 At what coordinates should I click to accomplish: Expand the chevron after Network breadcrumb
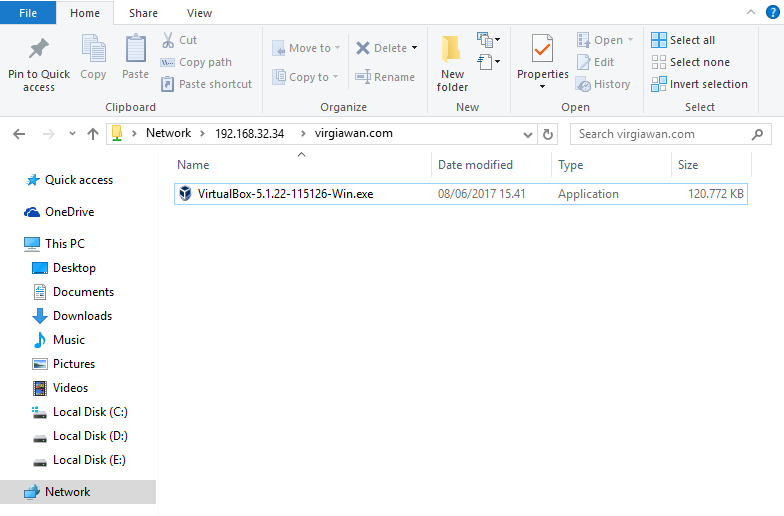click(202, 134)
